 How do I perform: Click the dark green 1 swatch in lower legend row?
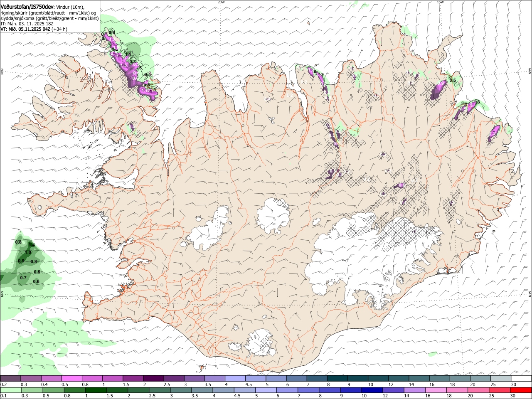pyautogui.click(x=96, y=390)
